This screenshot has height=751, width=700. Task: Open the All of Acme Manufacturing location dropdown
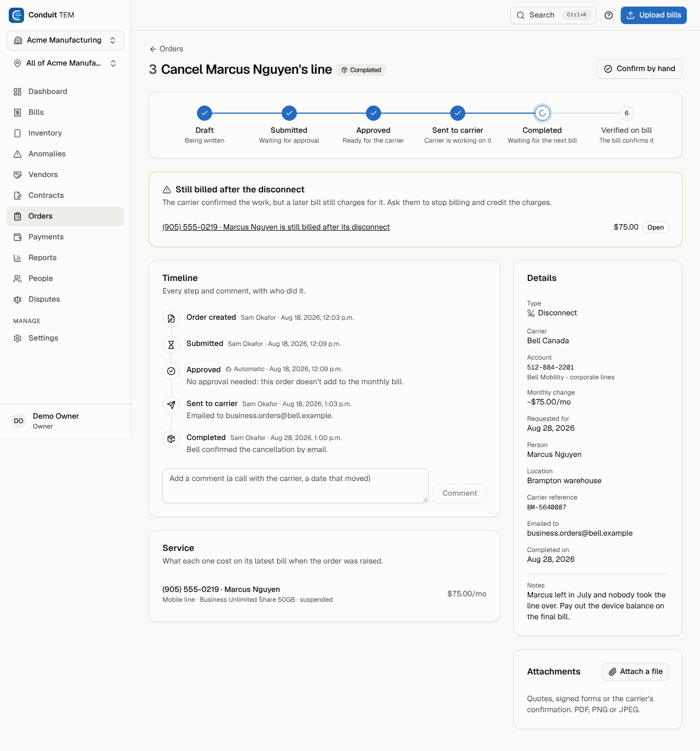[66, 63]
